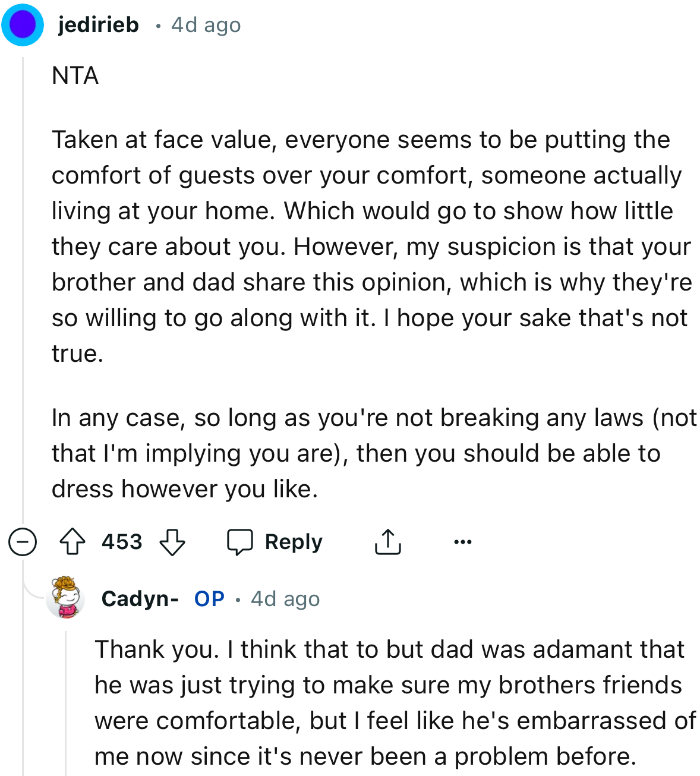Toggle comment collapse with minus button

(x=23, y=541)
